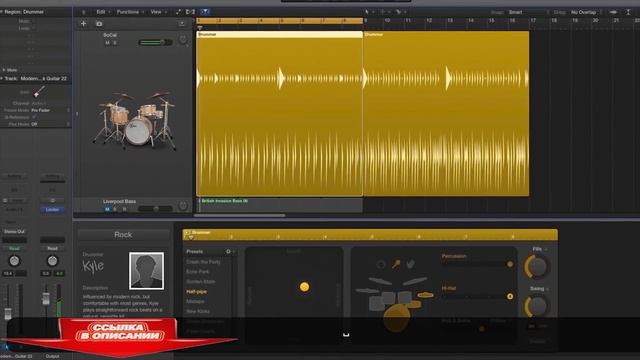The width and height of the screenshot is (640, 360).
Task: Click the waveform zoom icon at top right
Action: (x=613, y=12)
